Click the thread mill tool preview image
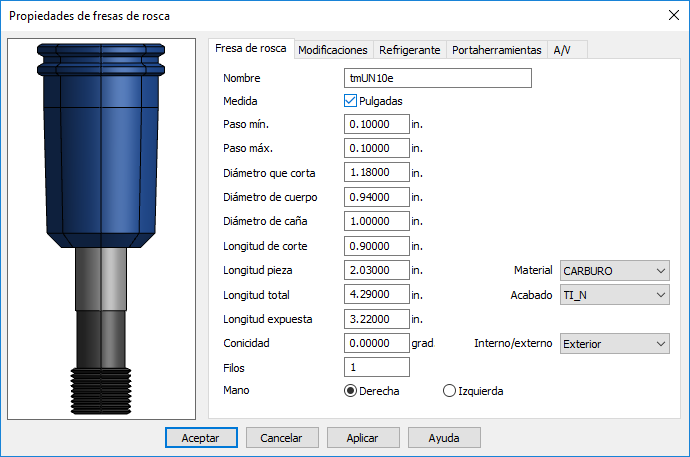Viewport: 690px width, 457px height. 102,229
